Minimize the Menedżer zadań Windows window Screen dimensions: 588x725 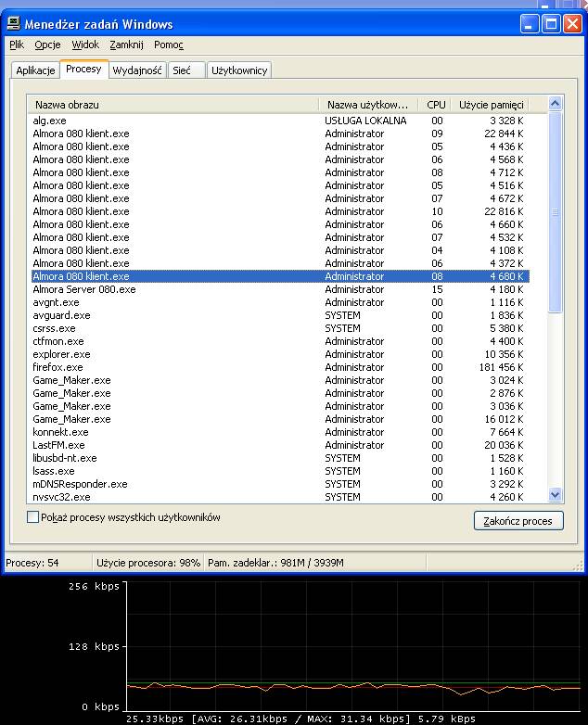(530, 24)
